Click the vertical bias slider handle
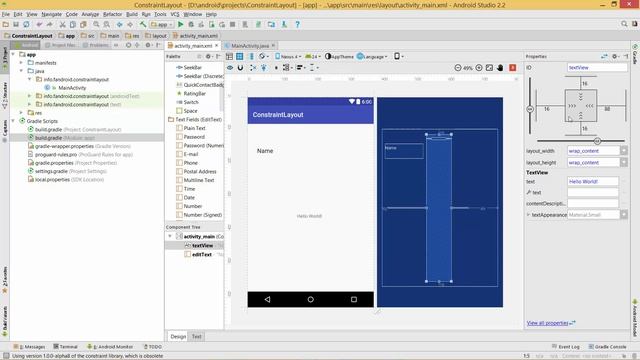The width and height of the screenshot is (640, 360). click(530, 109)
